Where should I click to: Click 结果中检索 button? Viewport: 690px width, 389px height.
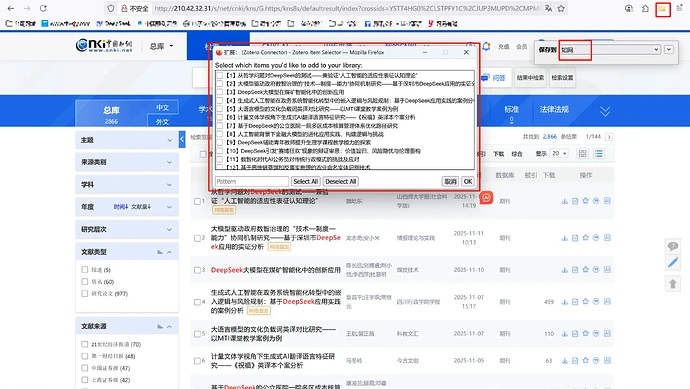coord(530,78)
